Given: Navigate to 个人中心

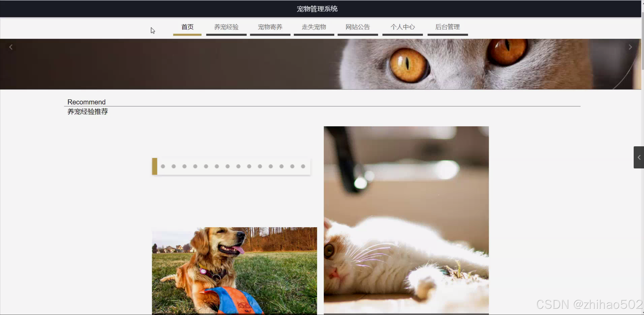Looking at the screenshot, I should point(402,27).
